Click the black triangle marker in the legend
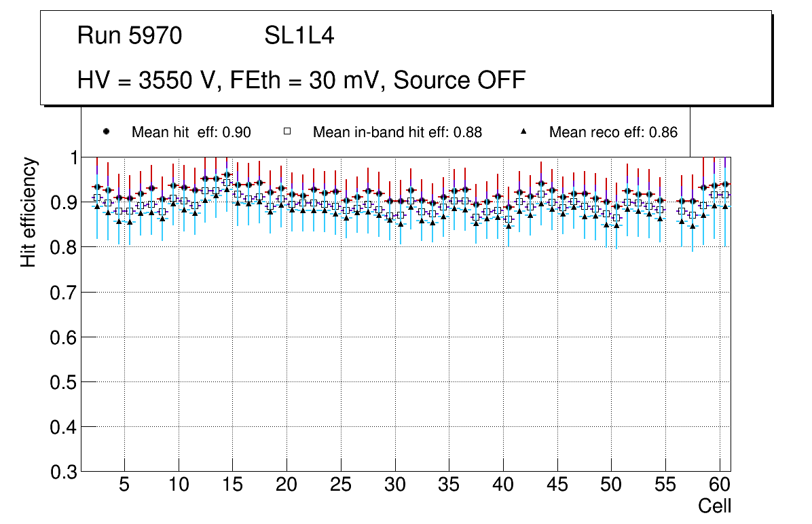The width and height of the screenshot is (812, 524). (x=523, y=132)
